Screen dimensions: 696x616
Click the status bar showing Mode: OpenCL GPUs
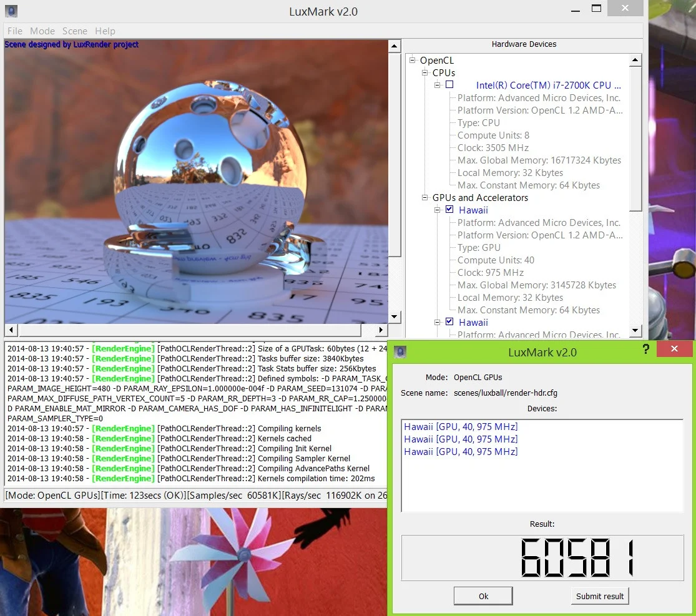[196, 496]
